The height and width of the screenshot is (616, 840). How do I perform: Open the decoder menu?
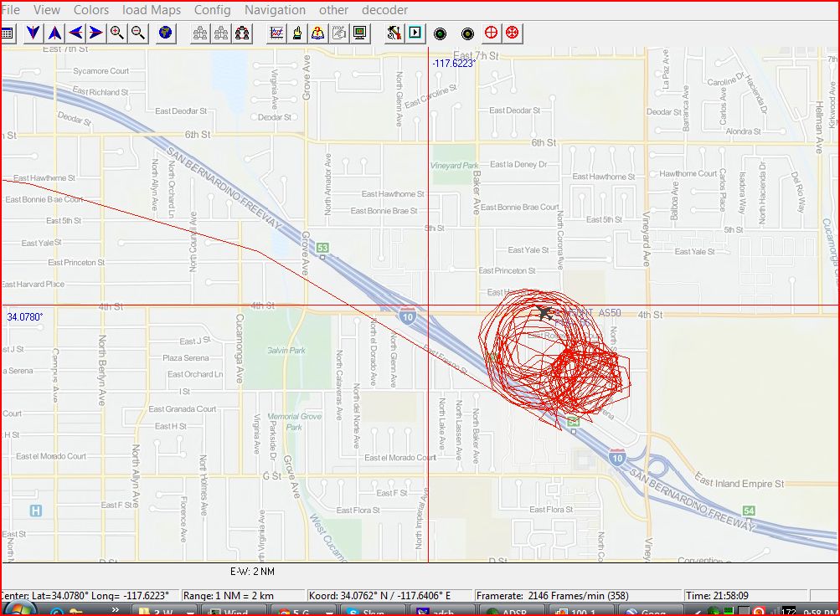coord(384,10)
